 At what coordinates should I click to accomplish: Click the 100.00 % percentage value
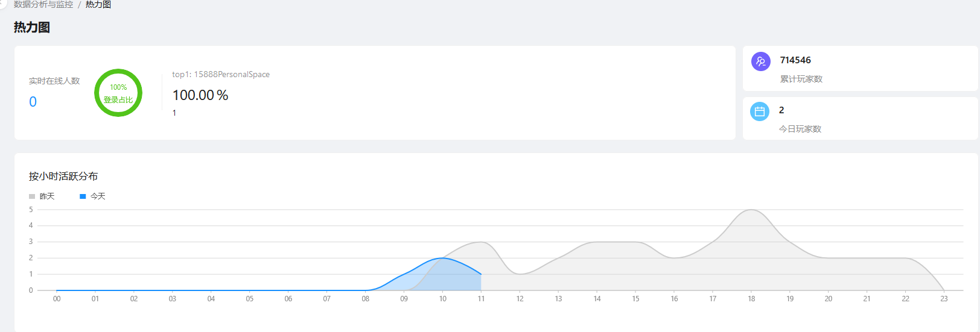click(x=200, y=95)
